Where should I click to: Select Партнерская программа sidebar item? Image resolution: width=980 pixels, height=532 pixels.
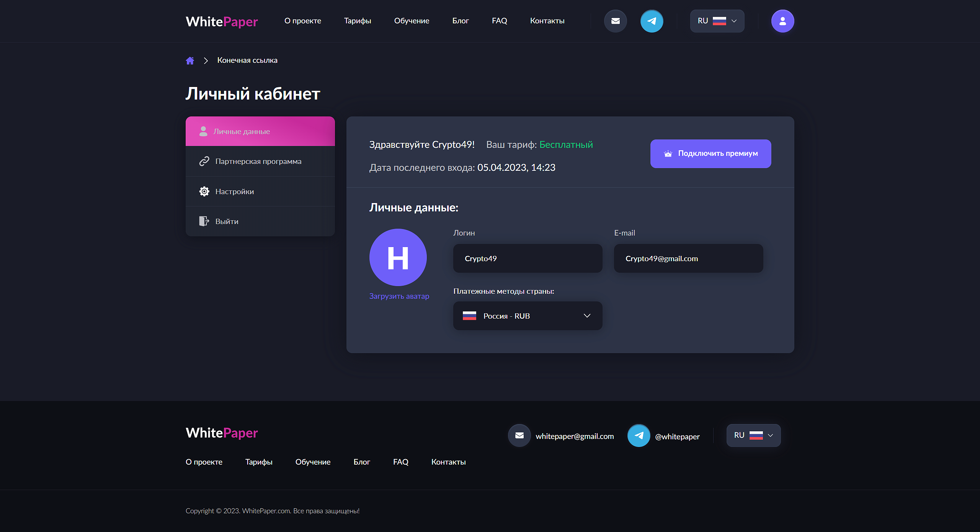260,161
